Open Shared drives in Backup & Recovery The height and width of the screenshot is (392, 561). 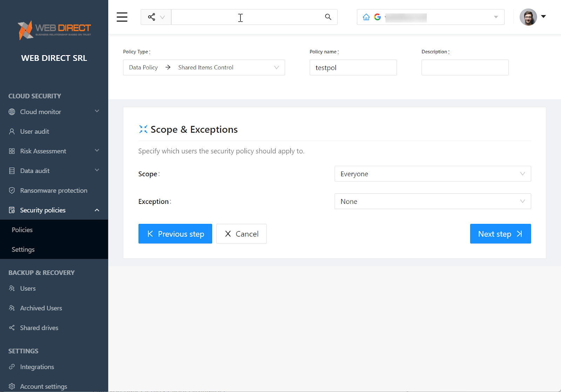tap(39, 328)
